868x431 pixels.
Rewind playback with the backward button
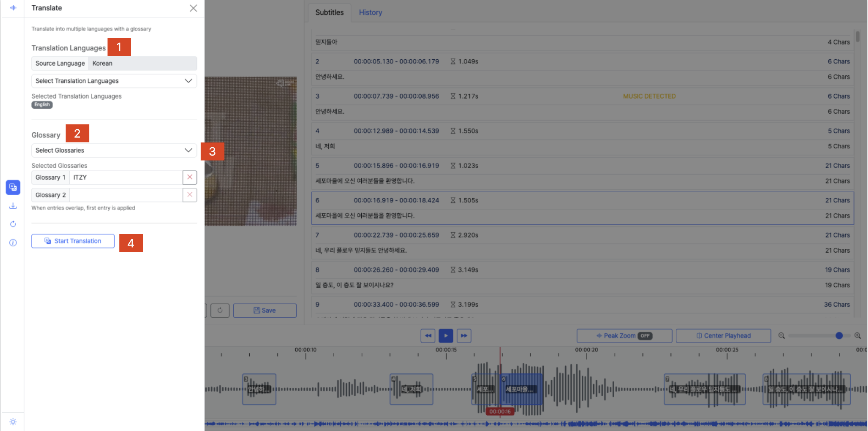[428, 336]
